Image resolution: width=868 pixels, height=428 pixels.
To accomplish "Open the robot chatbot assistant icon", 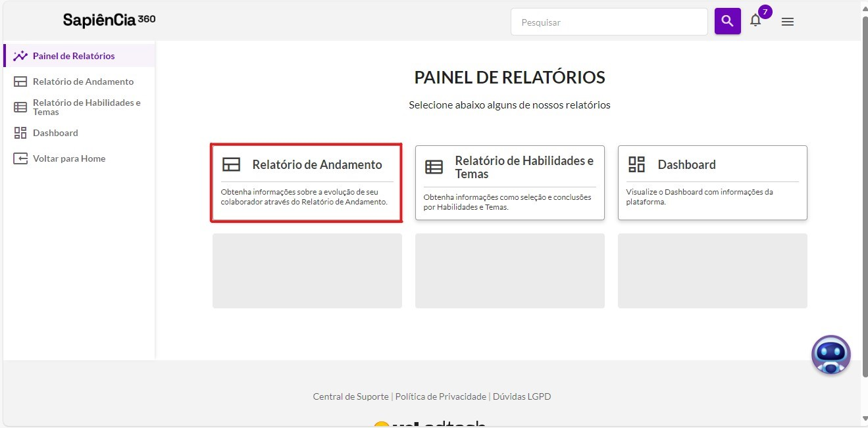I will (831, 355).
